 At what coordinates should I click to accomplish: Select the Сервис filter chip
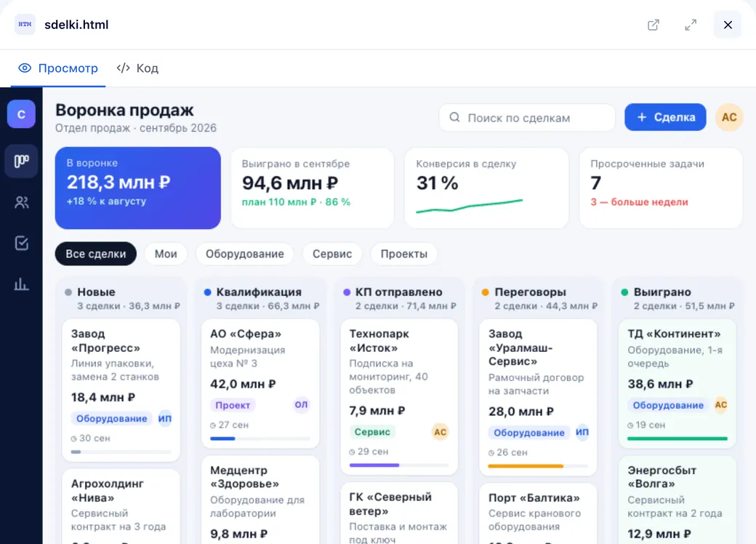click(332, 254)
